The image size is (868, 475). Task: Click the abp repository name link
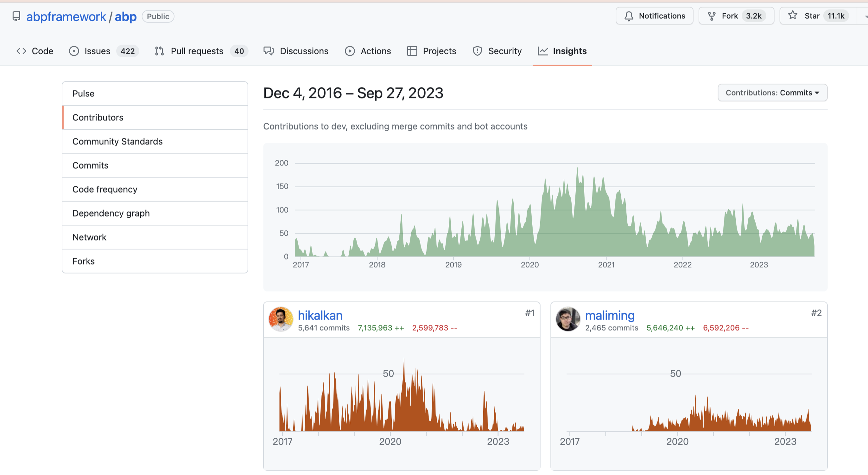[126, 16]
